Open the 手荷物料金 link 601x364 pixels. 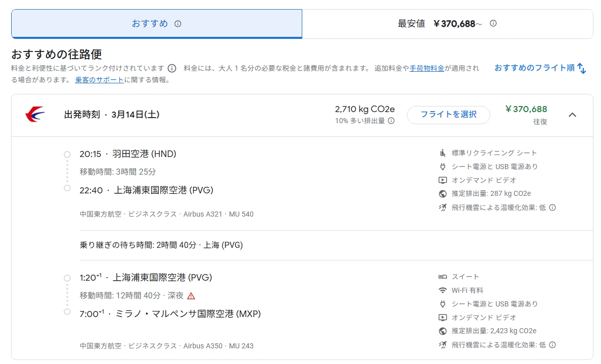[427, 68]
